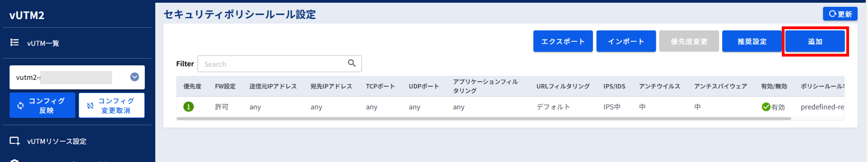Click the horizontal table scrollbar
868x162 pixels.
tap(484, 119)
